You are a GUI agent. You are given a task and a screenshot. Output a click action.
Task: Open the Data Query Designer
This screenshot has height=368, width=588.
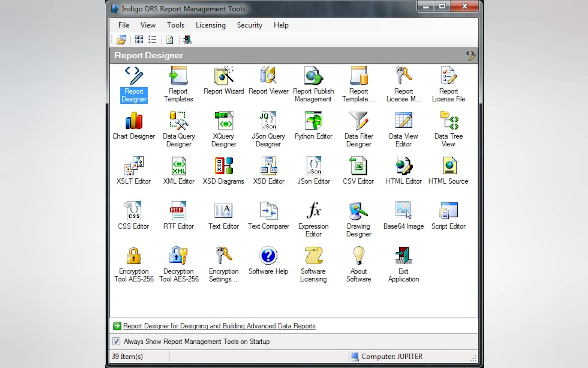point(179,130)
